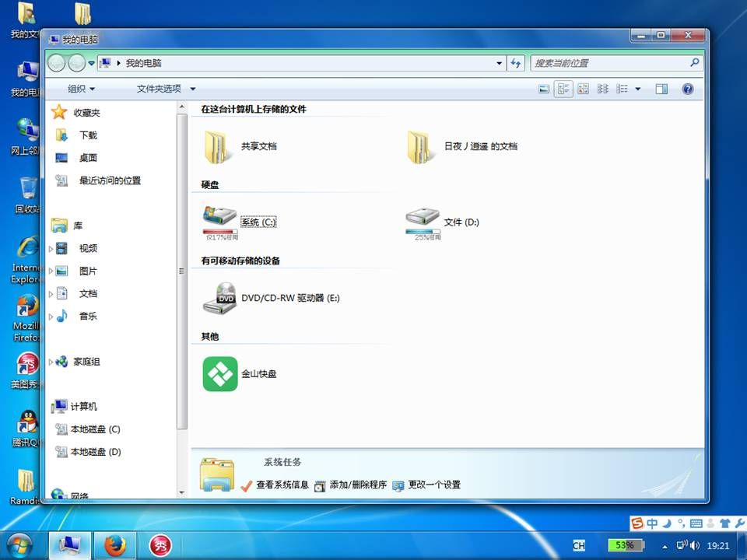
Task: Click the D: drive usage bar
Action: (x=423, y=232)
